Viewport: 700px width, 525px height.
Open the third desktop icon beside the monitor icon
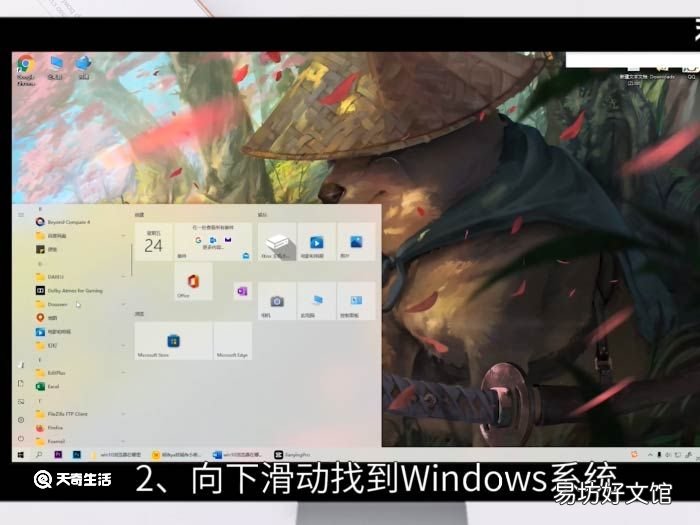[x=83, y=67]
